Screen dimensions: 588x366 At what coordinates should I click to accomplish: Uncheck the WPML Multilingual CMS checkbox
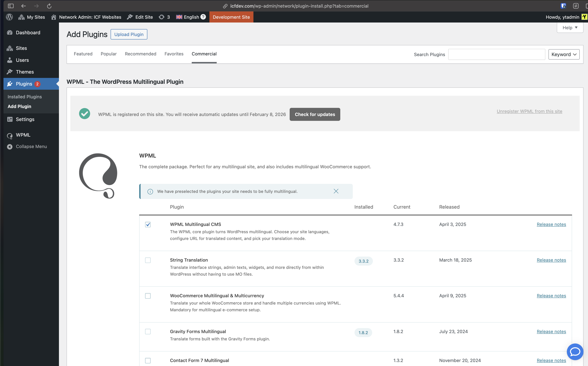pyautogui.click(x=148, y=225)
